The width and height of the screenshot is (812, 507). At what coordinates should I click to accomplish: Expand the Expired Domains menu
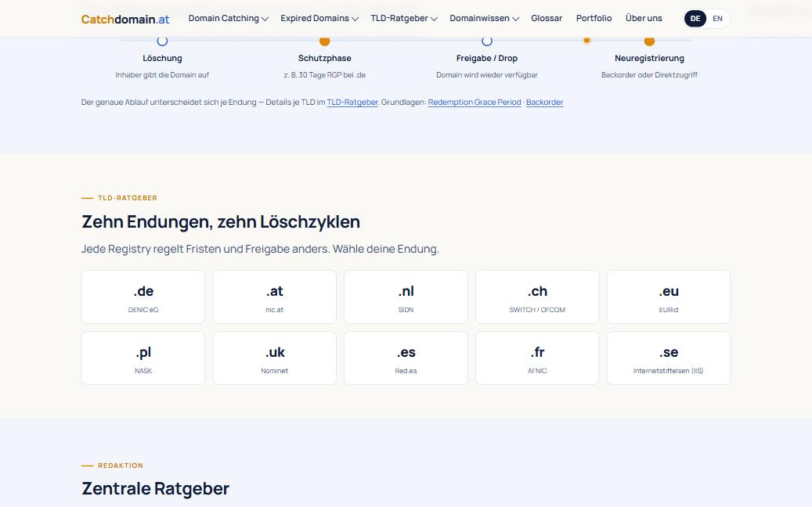[319, 18]
